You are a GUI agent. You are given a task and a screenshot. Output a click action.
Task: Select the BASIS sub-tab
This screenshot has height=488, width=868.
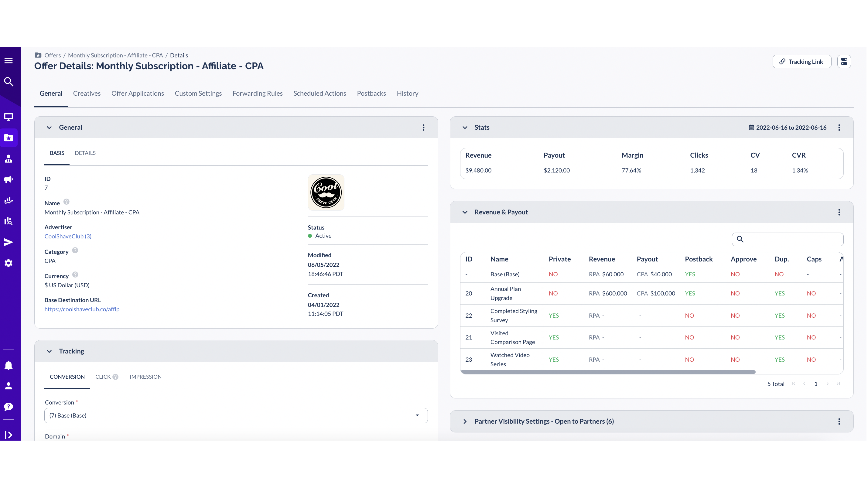click(57, 153)
